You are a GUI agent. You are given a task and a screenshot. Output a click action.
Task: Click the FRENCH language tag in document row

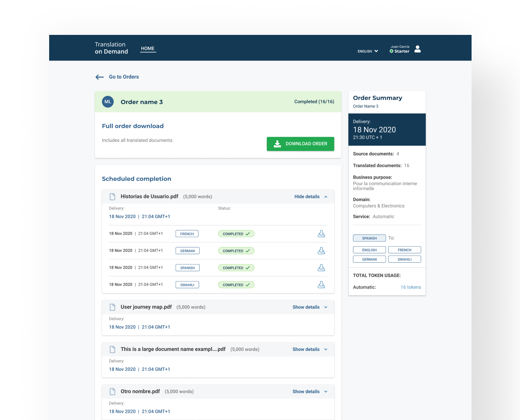pos(187,234)
